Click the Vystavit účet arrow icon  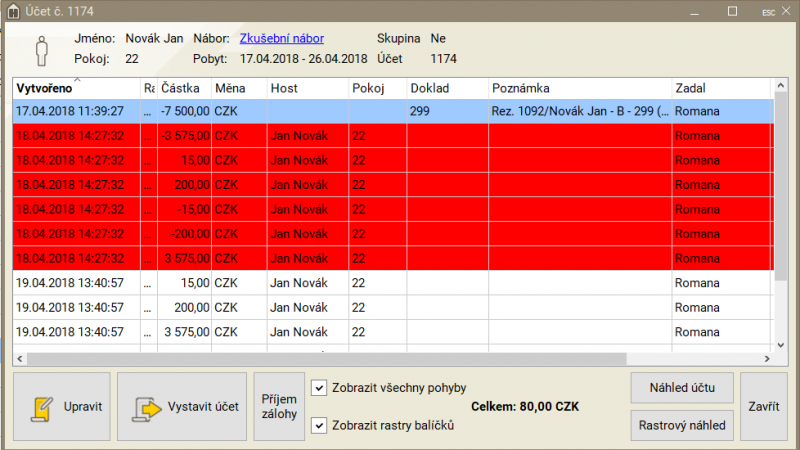[146, 408]
